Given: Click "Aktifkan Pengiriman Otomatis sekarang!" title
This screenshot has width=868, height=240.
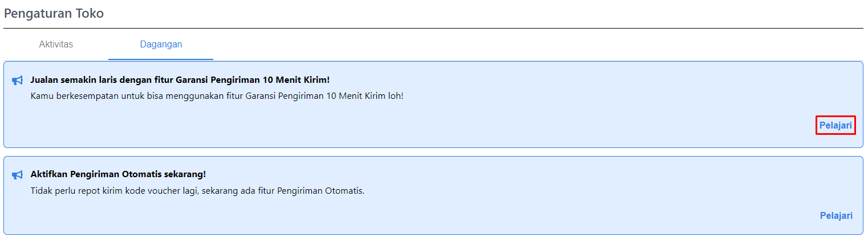Looking at the screenshot, I should [x=118, y=174].
